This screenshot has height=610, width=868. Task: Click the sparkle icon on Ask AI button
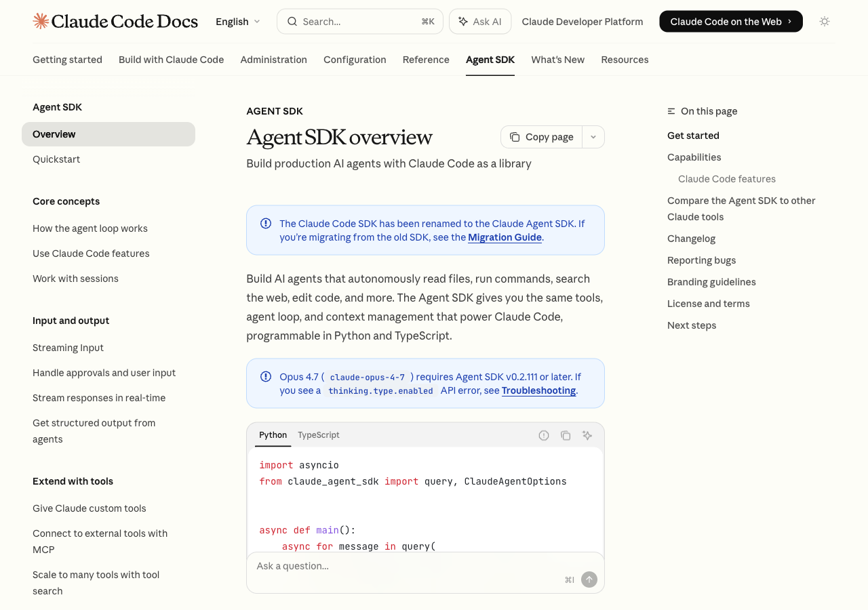pos(463,22)
